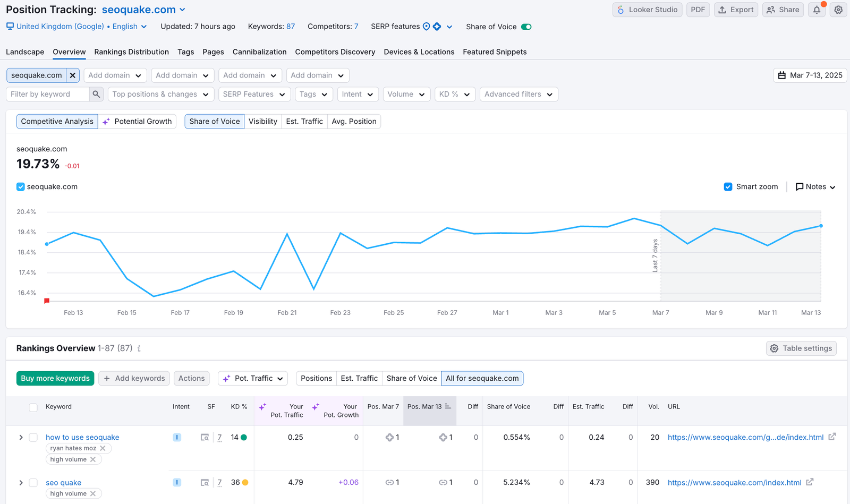850x504 pixels.
Task: Open notifications via the bell icon
Action: [x=817, y=10]
